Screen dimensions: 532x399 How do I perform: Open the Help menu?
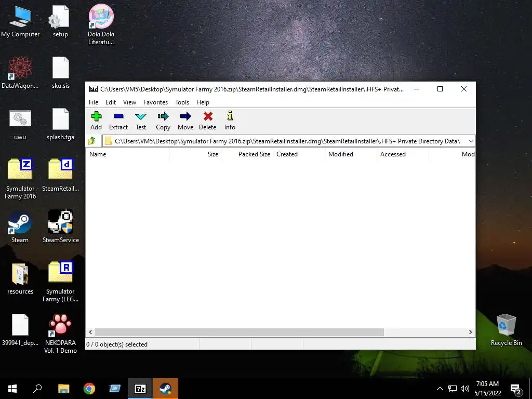click(x=203, y=102)
